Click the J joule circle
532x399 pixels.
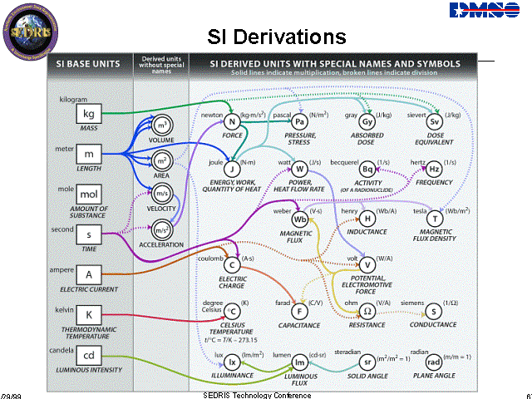232,169
